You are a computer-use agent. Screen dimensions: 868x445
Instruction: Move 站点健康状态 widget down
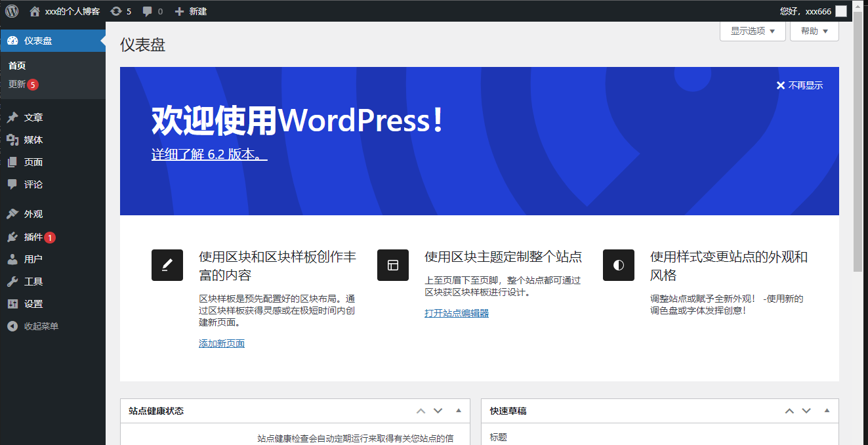[x=438, y=411]
